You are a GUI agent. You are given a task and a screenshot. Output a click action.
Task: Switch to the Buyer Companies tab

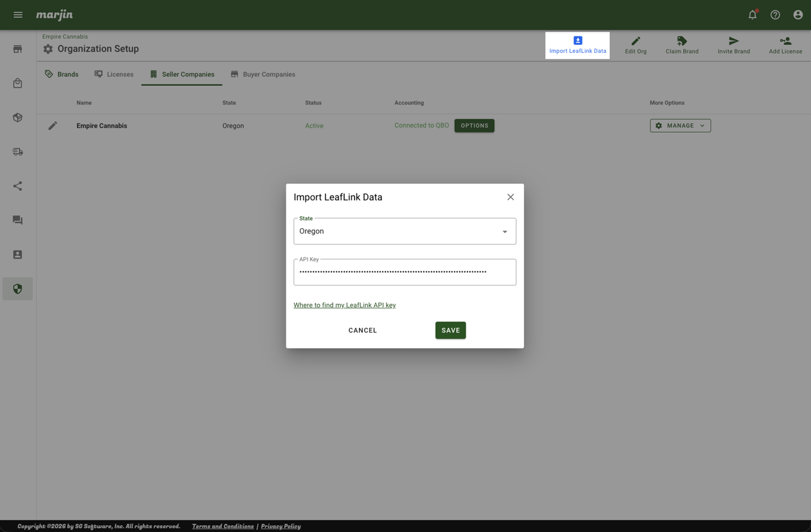coord(263,74)
